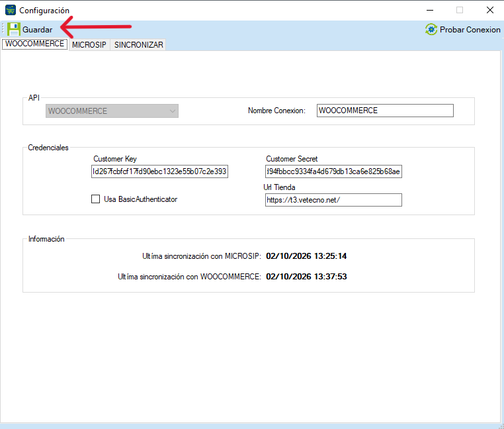Viewport: 504px width, 429px height.
Task: Click the Probar Conexion gear icon
Action: pyautogui.click(x=431, y=29)
